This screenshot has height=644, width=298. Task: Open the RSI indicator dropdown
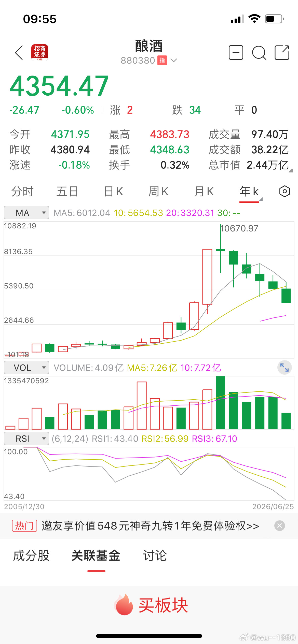click(x=26, y=438)
